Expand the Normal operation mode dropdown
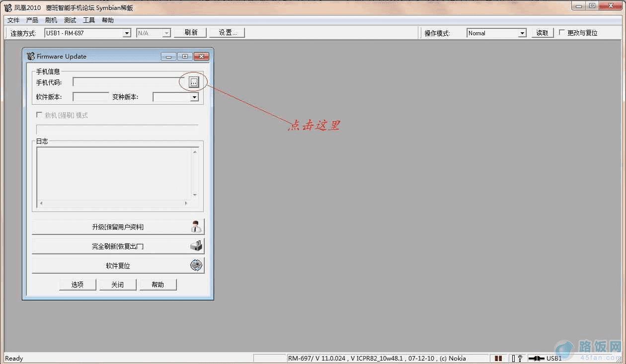Image resolution: width=626 pixels, height=364 pixels. (x=522, y=33)
